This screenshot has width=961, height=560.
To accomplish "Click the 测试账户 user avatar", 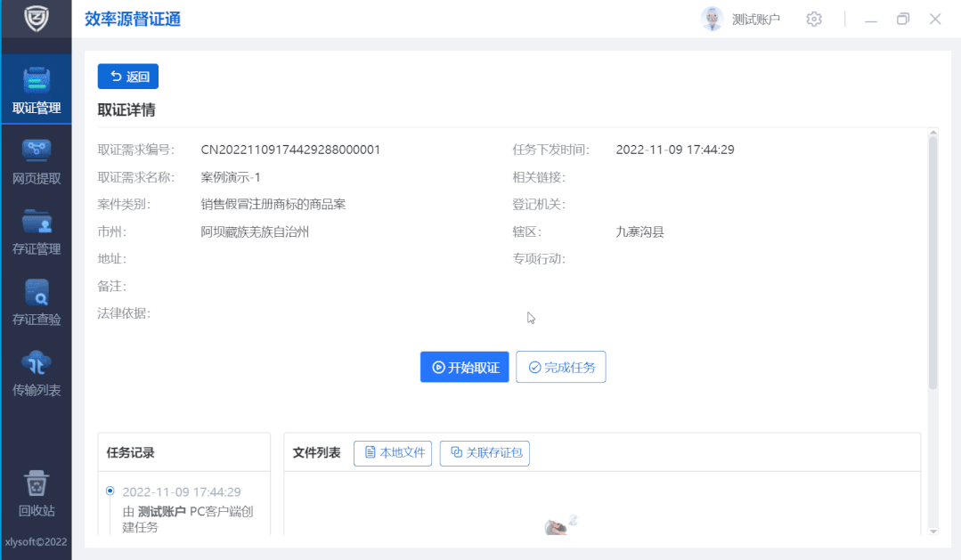I will (x=712, y=18).
